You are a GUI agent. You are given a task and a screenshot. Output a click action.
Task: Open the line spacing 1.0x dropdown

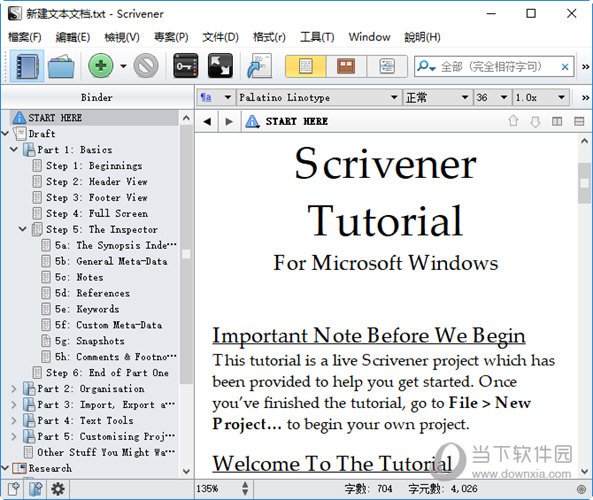(x=541, y=98)
